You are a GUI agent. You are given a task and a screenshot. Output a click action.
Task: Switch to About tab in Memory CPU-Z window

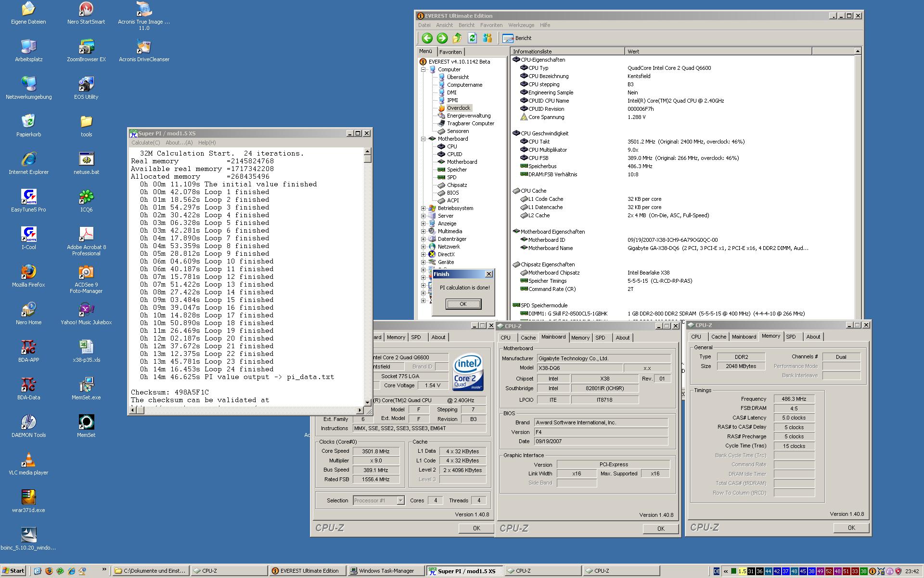click(x=813, y=337)
